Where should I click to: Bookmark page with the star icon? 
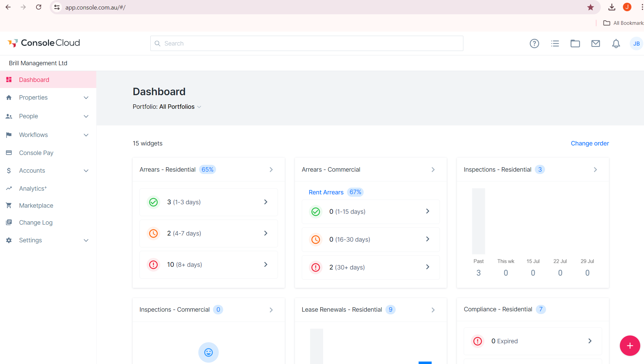591,7
